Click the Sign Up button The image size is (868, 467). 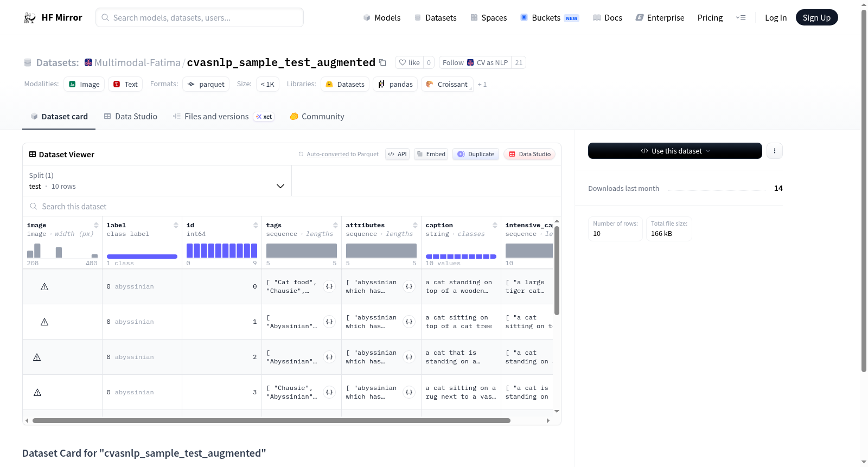coord(816,17)
